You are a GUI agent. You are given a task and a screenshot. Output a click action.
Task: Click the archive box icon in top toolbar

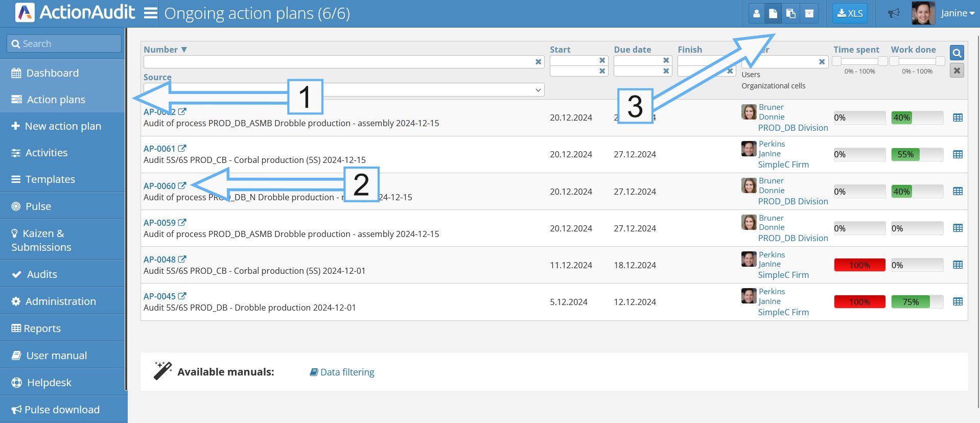[x=809, y=14]
